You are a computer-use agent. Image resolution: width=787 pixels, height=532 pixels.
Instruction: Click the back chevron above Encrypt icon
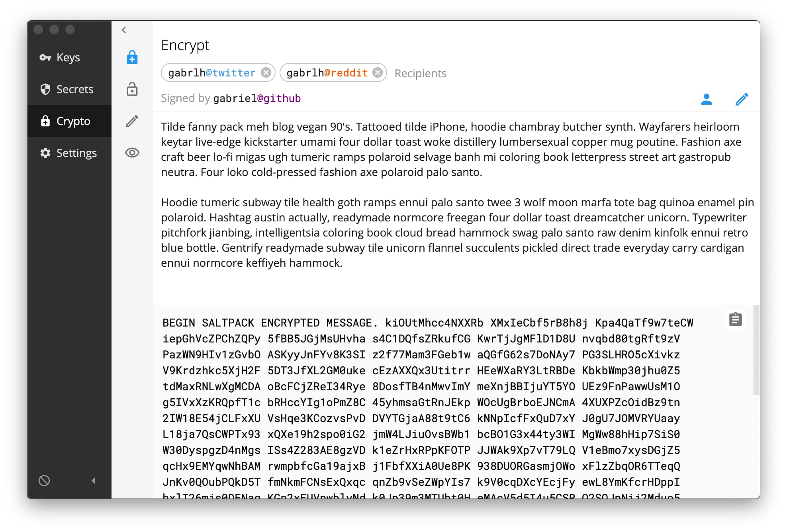coord(124,30)
